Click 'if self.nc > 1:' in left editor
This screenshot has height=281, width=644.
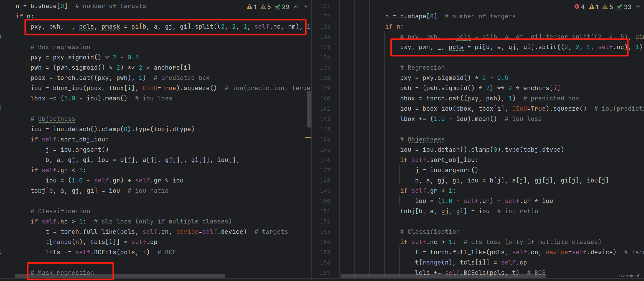click(x=58, y=221)
